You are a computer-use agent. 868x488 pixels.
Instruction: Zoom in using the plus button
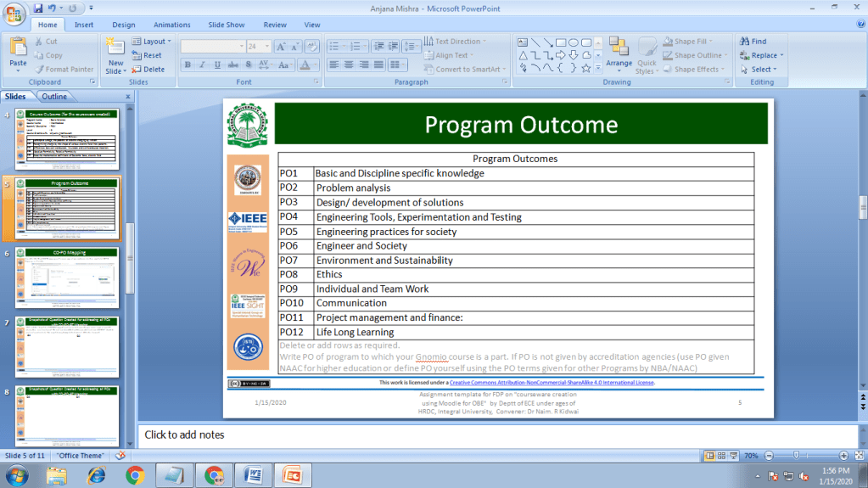point(843,455)
